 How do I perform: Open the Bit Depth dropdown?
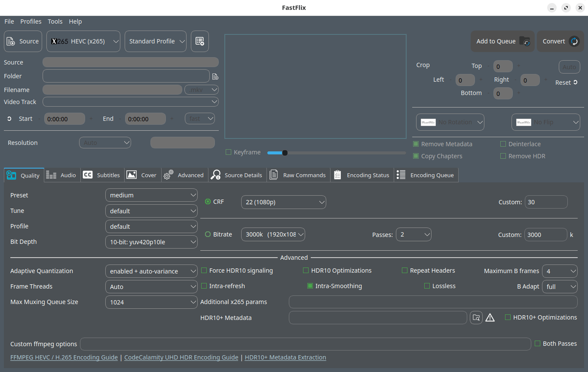[151, 242]
